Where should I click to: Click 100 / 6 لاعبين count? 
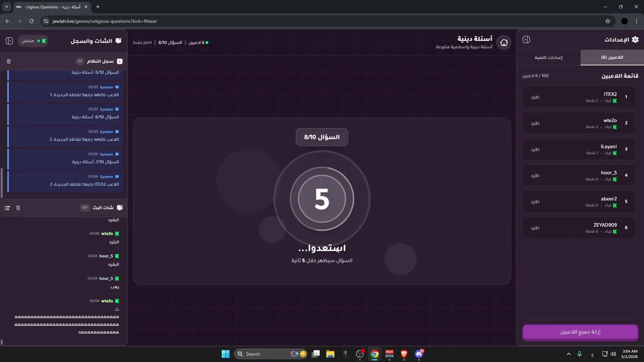click(535, 75)
